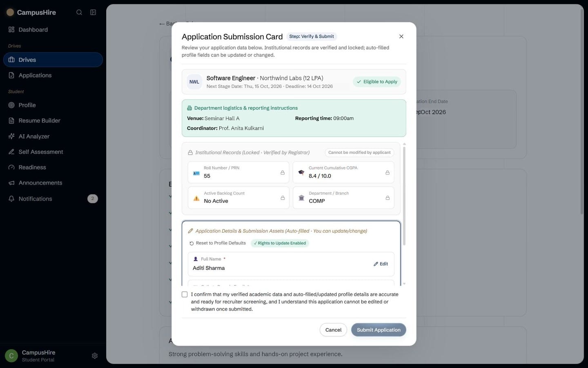Cancel the application submission

[x=333, y=330]
